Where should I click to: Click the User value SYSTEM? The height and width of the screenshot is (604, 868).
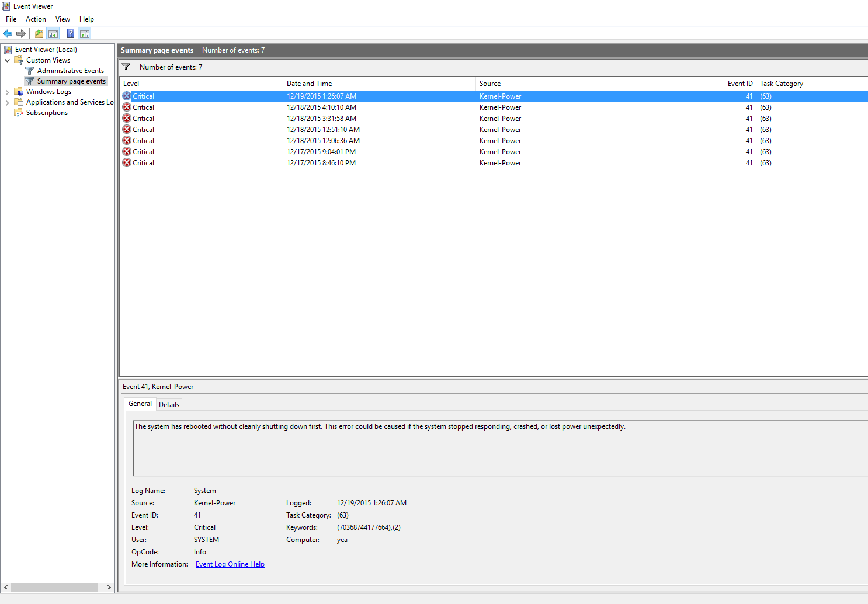pyautogui.click(x=206, y=540)
